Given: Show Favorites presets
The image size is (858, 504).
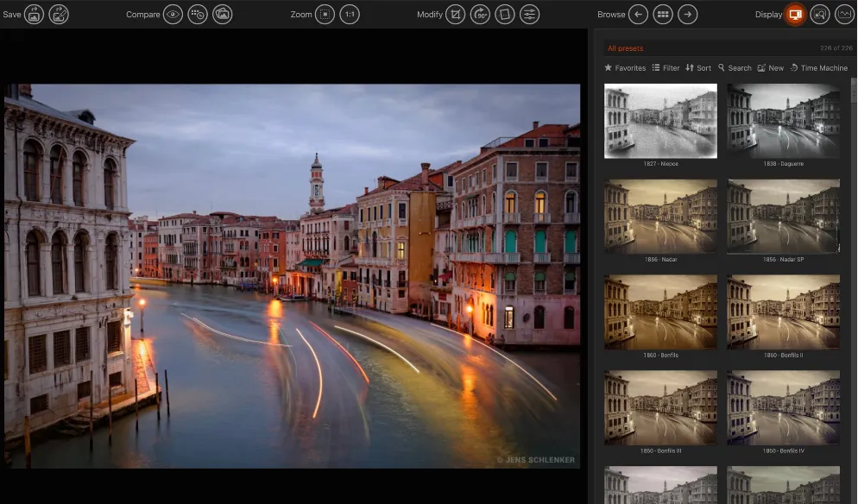Looking at the screenshot, I should click(625, 68).
